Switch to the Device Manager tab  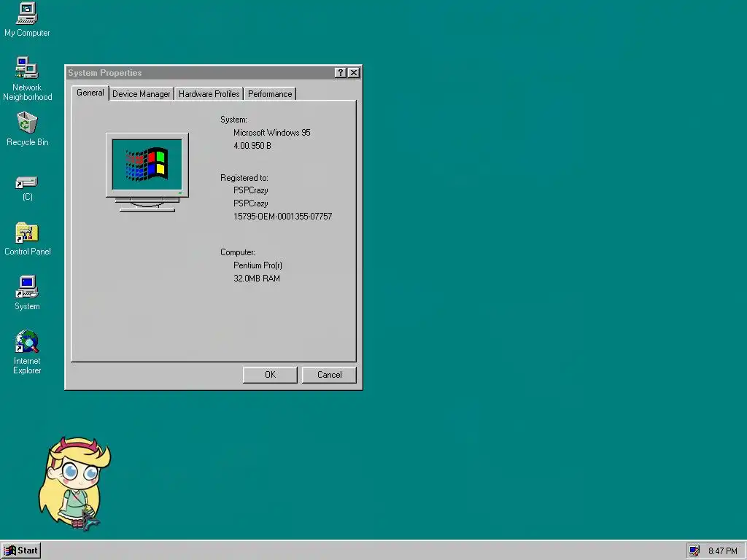coord(141,94)
